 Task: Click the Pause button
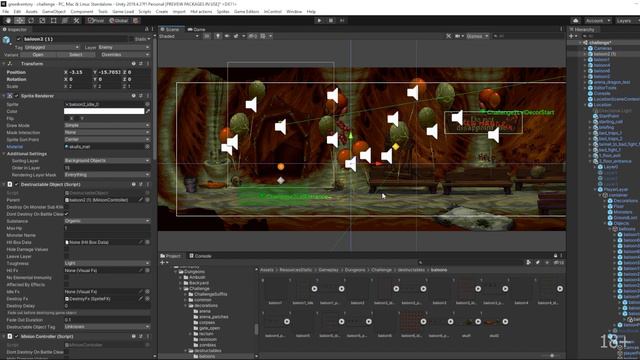click(x=331, y=20)
